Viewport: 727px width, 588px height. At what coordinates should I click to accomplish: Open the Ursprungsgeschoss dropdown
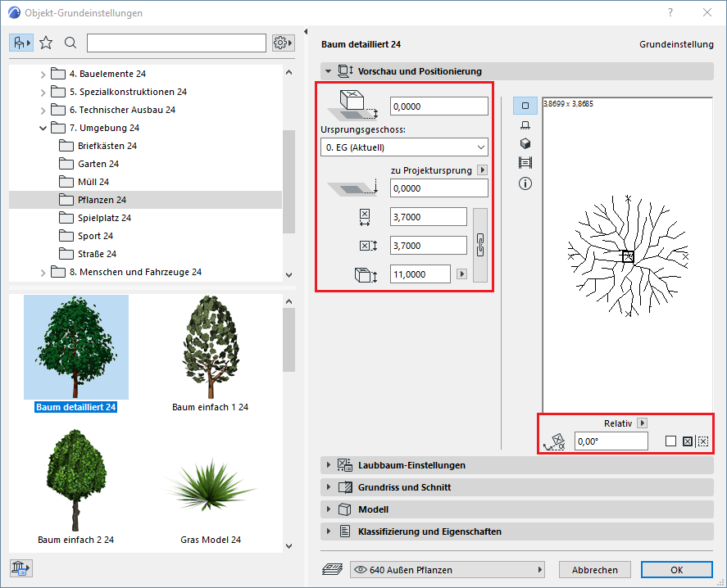[x=404, y=147]
